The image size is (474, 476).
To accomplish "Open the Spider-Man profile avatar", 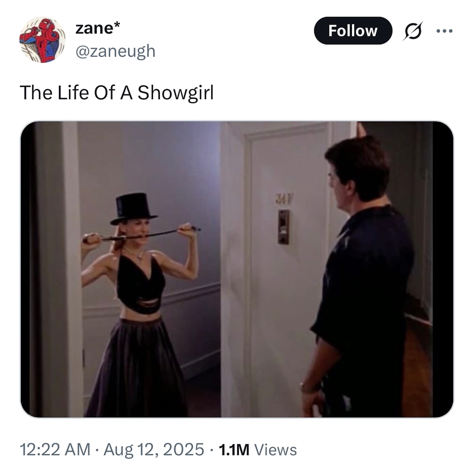I will coord(42,40).
